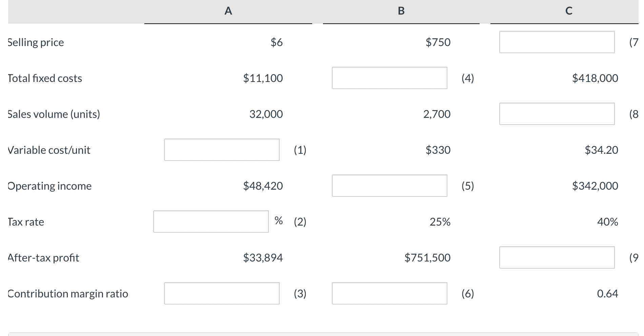The image size is (644, 336).
Task: Click the Sales volume input for Company C
Action: coord(556,114)
